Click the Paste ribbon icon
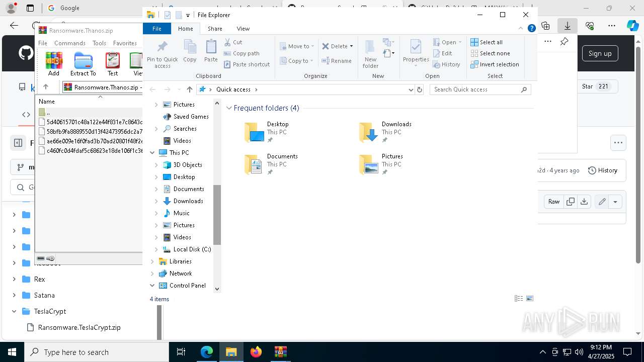Screen dimensions: 644x362 211,51
